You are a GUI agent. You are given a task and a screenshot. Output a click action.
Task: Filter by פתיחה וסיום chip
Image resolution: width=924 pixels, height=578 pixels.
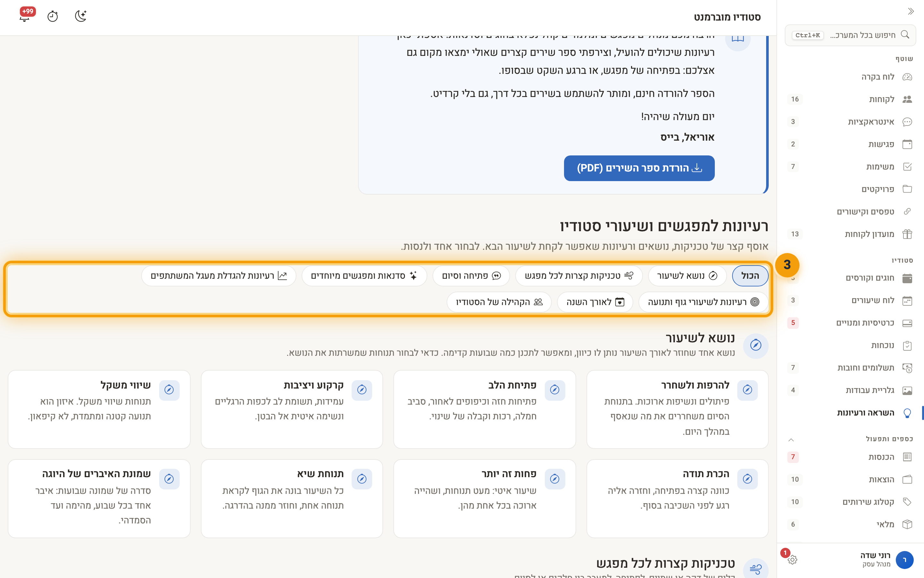[471, 276]
